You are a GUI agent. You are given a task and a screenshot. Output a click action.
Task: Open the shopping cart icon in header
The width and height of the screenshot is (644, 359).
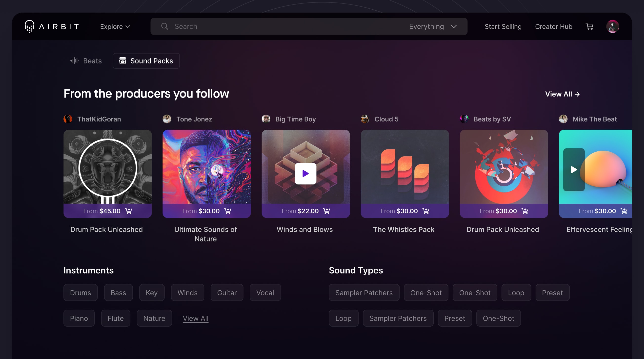(589, 26)
